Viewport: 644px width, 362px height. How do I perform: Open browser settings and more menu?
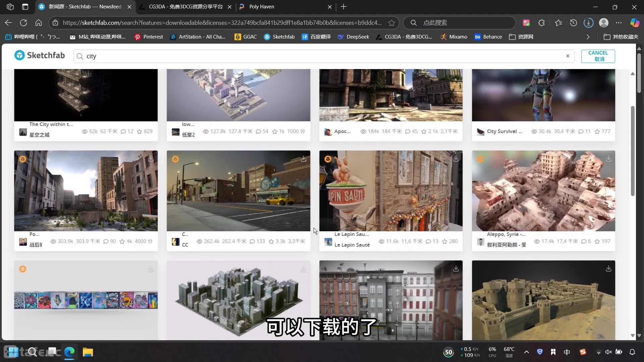pos(619,23)
